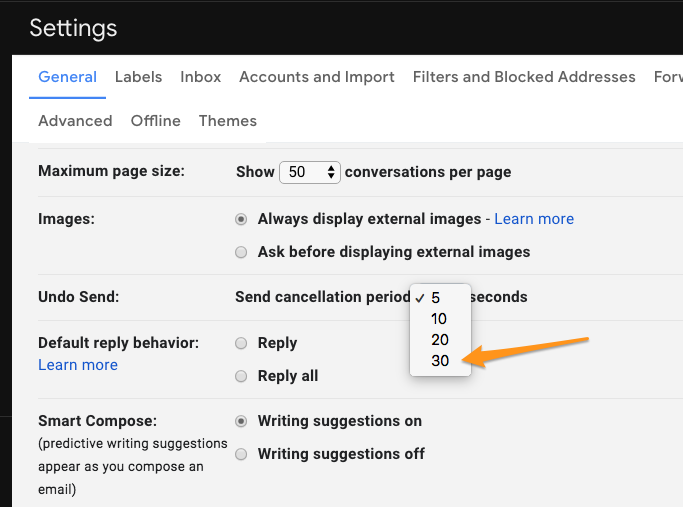Open the General settings tab
The image size is (683, 507).
(68, 77)
